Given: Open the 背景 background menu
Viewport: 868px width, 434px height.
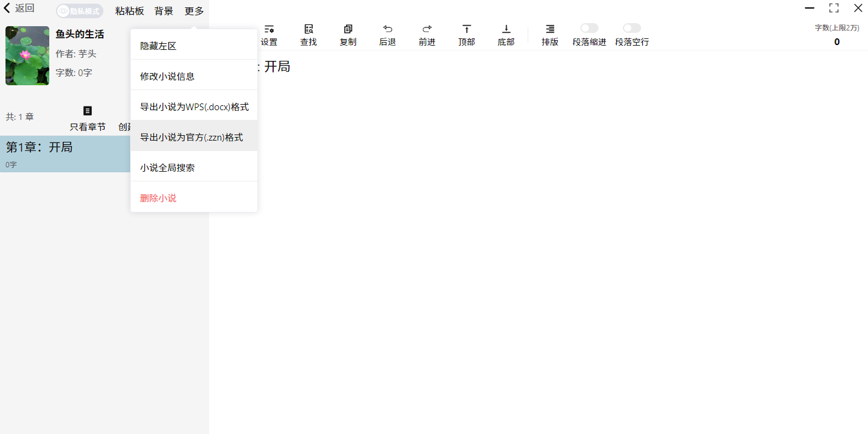Looking at the screenshot, I should tap(164, 11).
